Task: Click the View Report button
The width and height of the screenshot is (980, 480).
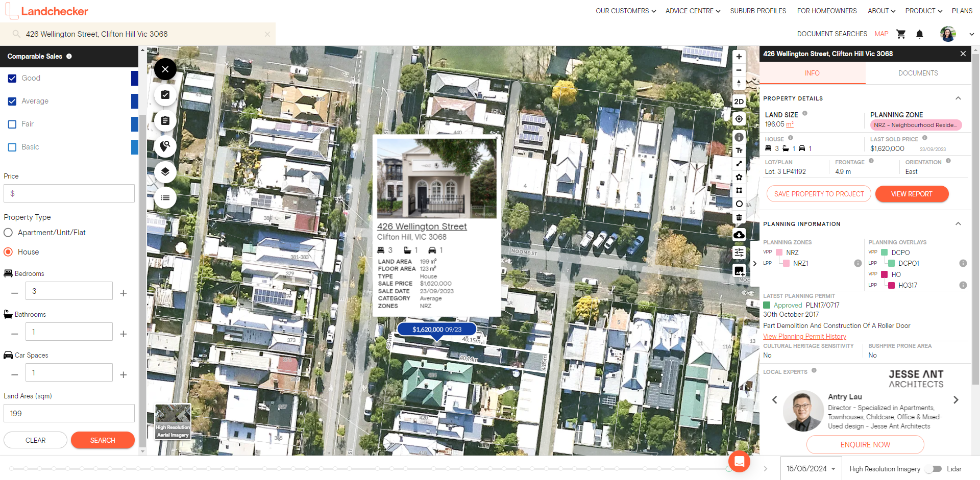Action: 912,194
